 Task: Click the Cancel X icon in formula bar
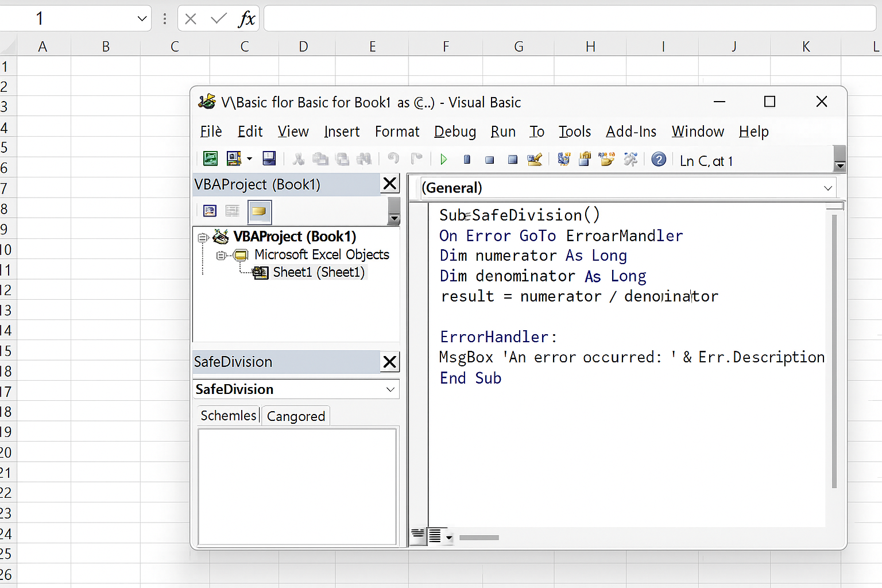point(191,19)
